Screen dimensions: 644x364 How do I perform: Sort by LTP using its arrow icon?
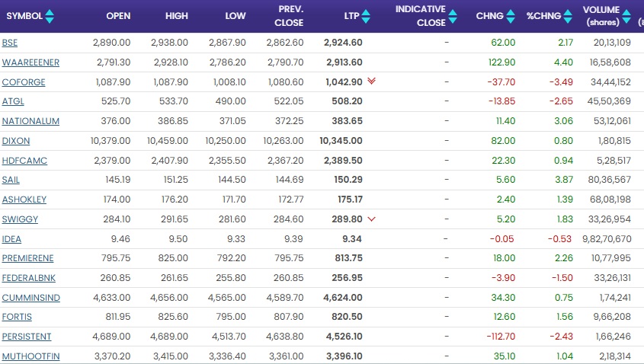pyautogui.click(x=365, y=16)
